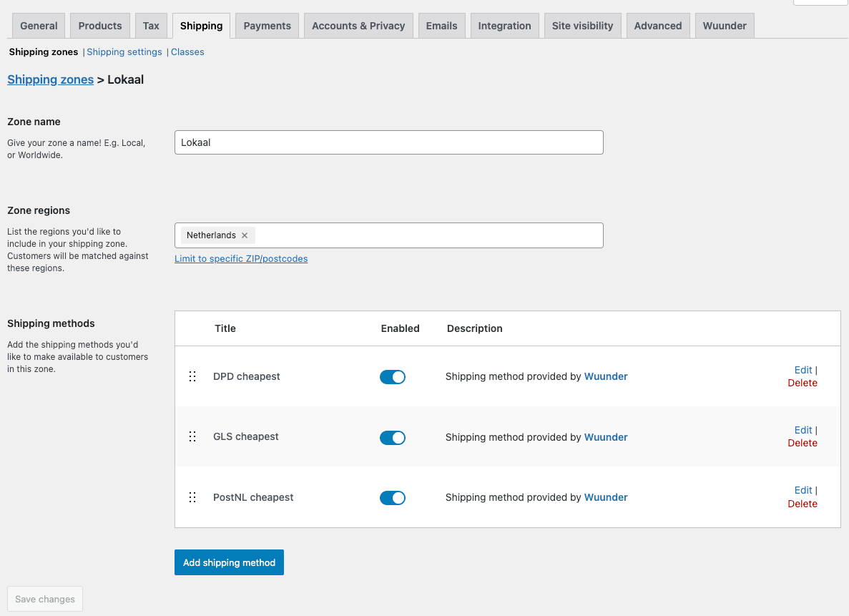849x616 pixels.
Task: Edit the GLS cheapest shipping method
Action: coord(803,430)
